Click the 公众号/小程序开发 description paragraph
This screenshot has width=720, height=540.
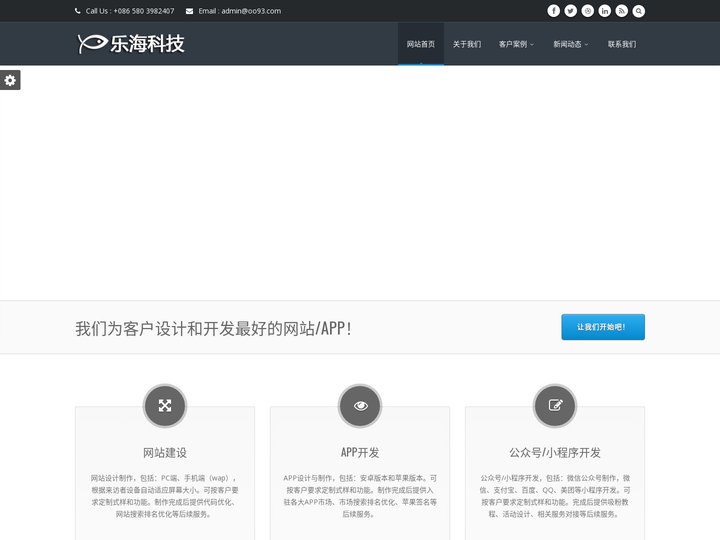click(555, 496)
